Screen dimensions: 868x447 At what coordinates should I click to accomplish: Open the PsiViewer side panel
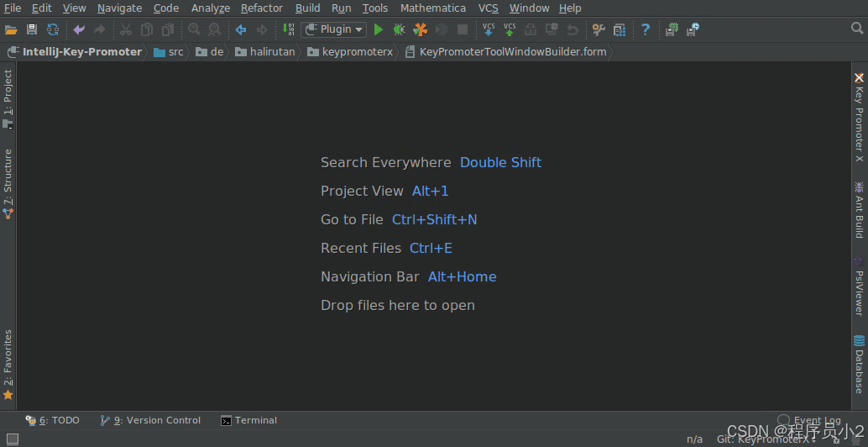click(x=859, y=287)
